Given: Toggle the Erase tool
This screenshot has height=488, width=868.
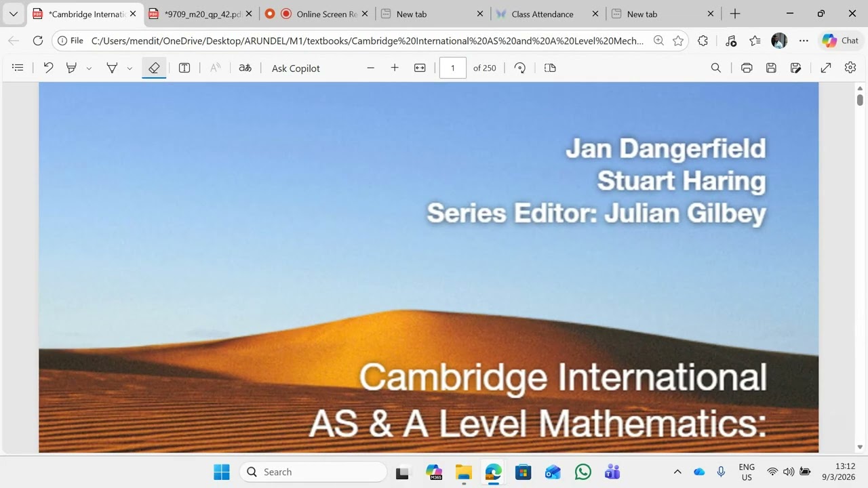Looking at the screenshot, I should pyautogui.click(x=154, y=68).
